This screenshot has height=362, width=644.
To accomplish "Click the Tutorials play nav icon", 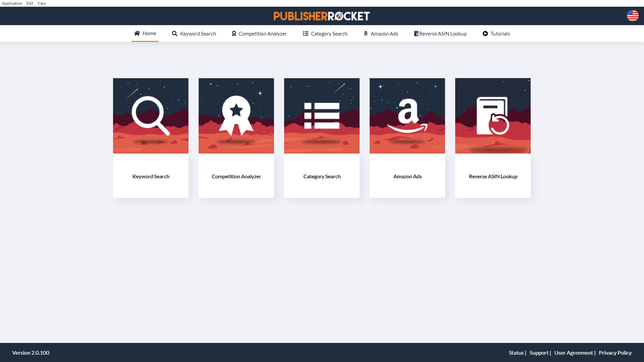I will tap(485, 34).
